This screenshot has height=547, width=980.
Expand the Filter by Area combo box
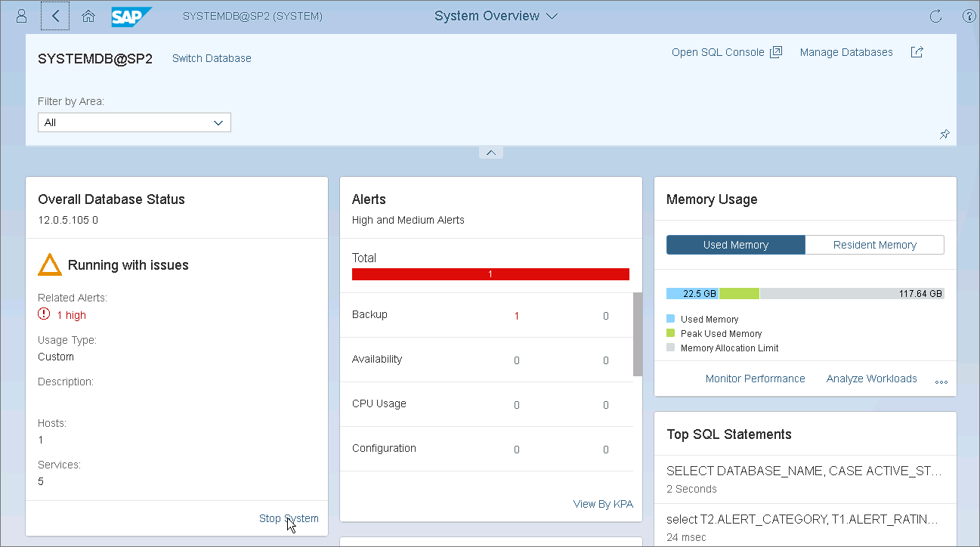tap(134, 122)
